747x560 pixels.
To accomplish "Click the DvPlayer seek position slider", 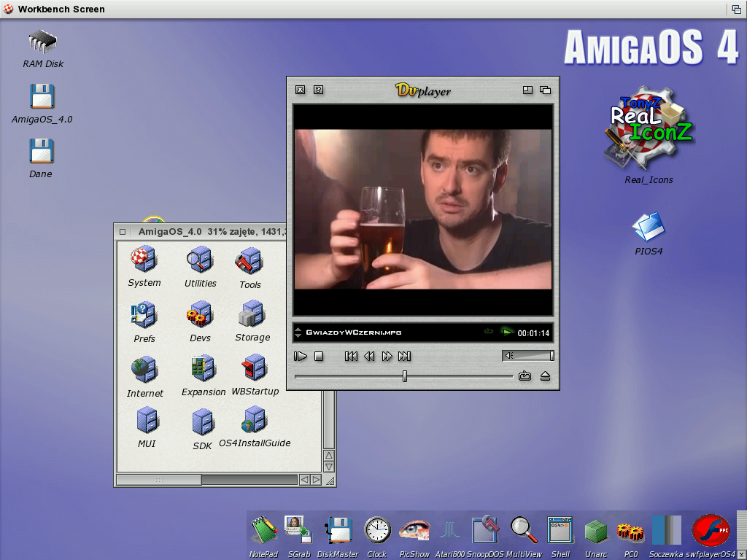I will [x=403, y=376].
